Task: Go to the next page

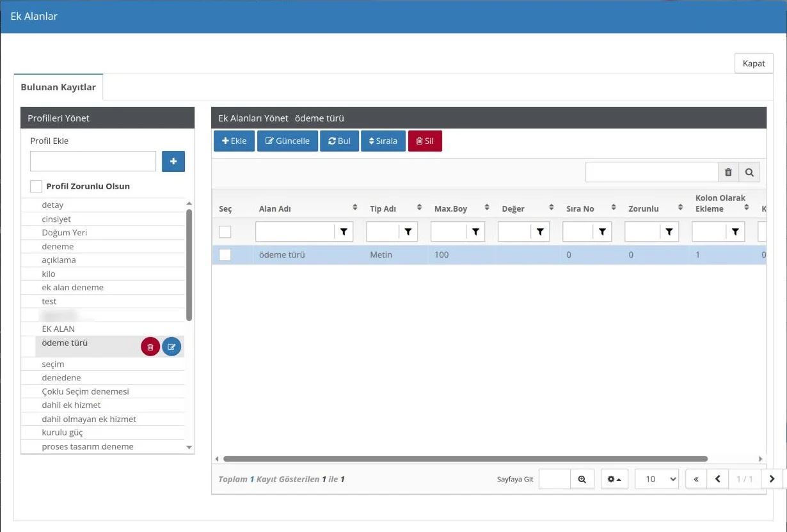Action: [772, 479]
